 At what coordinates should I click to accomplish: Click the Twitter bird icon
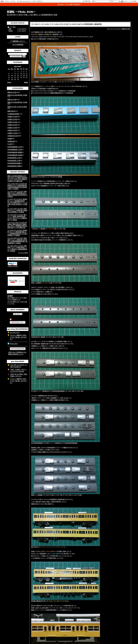tap(8, 343)
